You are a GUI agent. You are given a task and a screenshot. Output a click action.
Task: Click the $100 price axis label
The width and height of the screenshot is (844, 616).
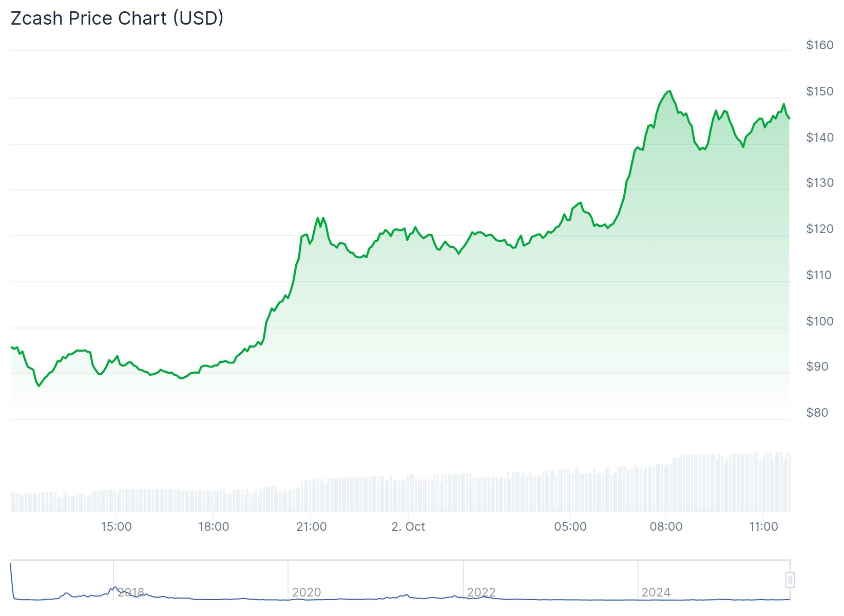click(x=819, y=321)
